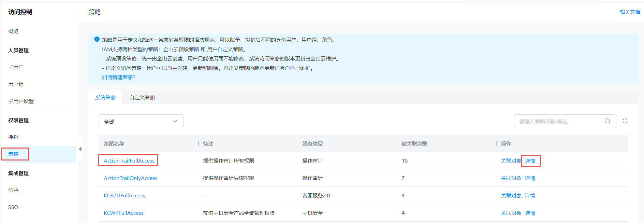Click the refresh icon beside search box
Image resolution: width=644 pixels, height=223 pixels.
pyautogui.click(x=625, y=121)
